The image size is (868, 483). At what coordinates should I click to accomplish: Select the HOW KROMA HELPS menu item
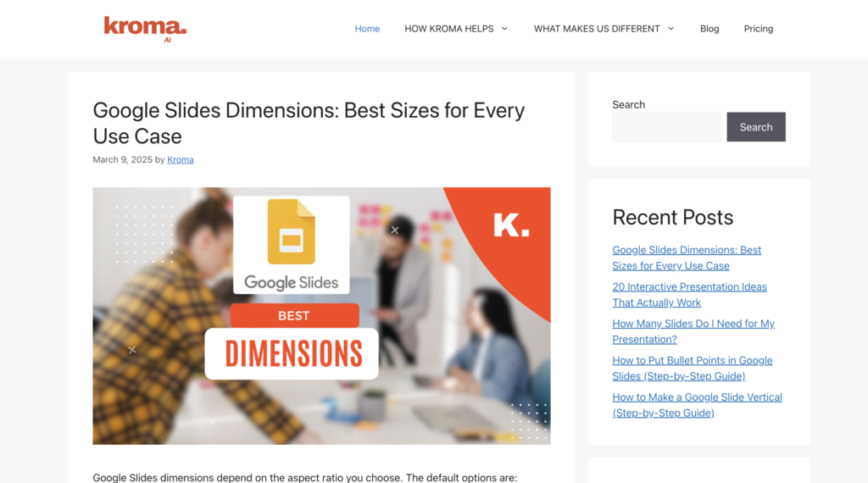(448, 29)
